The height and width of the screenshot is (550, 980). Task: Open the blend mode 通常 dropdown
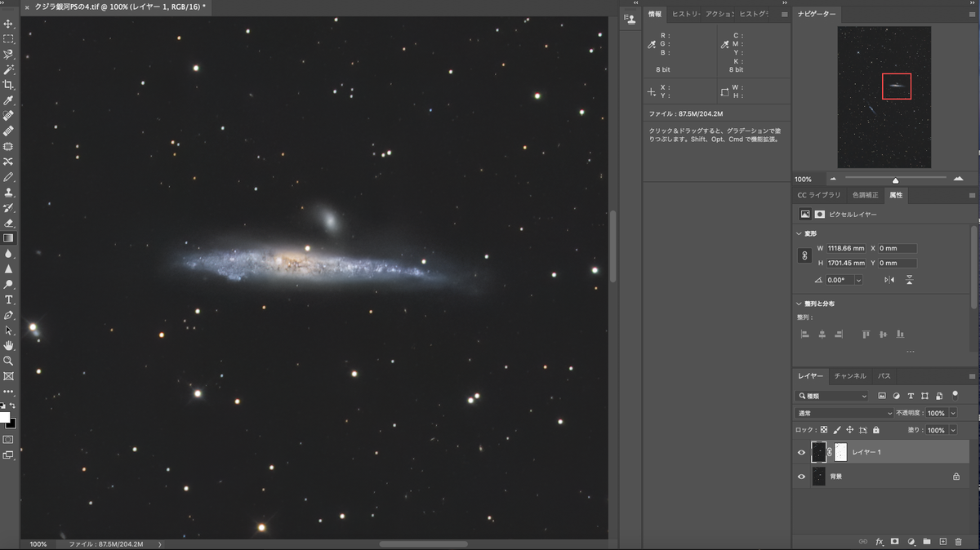click(844, 413)
